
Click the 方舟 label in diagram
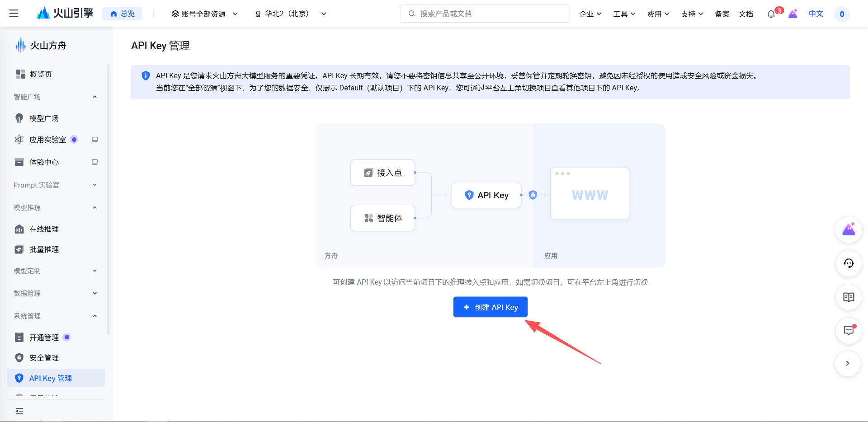[x=331, y=256]
